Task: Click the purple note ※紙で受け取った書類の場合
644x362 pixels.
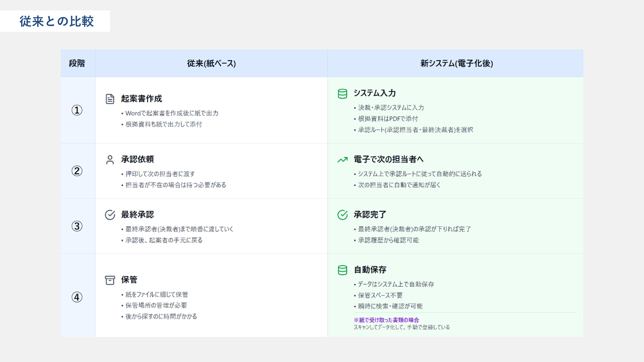Action: coord(386,320)
